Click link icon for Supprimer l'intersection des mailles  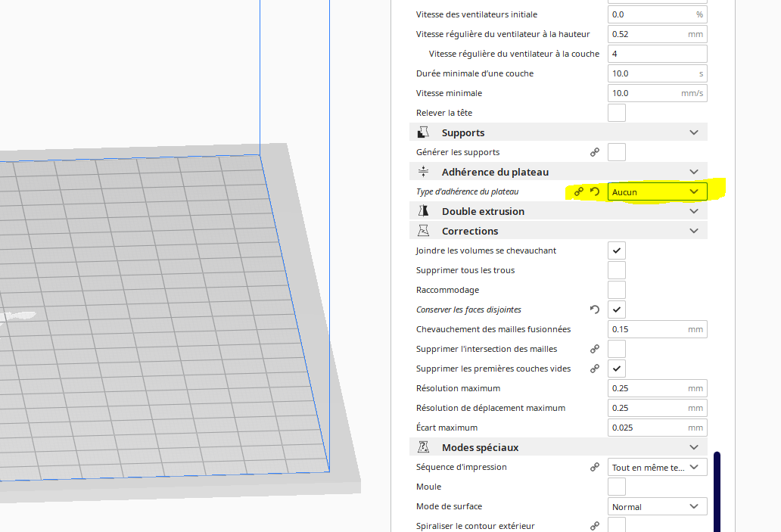[595, 349]
